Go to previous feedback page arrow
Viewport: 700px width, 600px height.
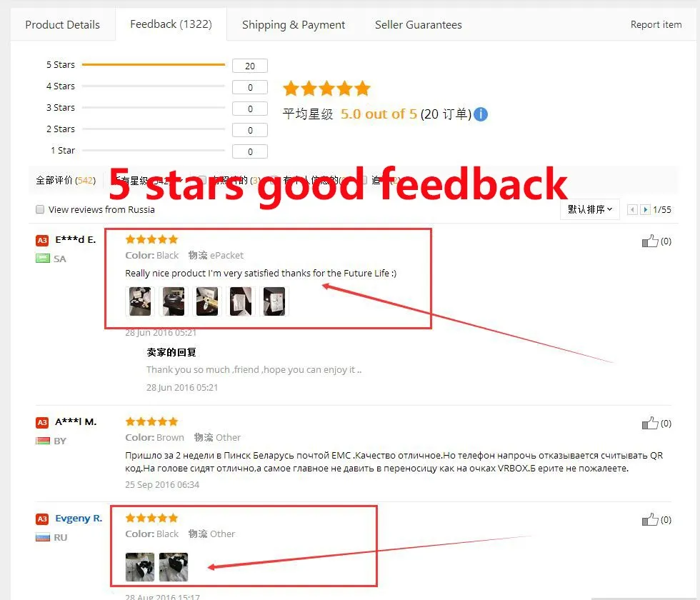click(x=632, y=210)
